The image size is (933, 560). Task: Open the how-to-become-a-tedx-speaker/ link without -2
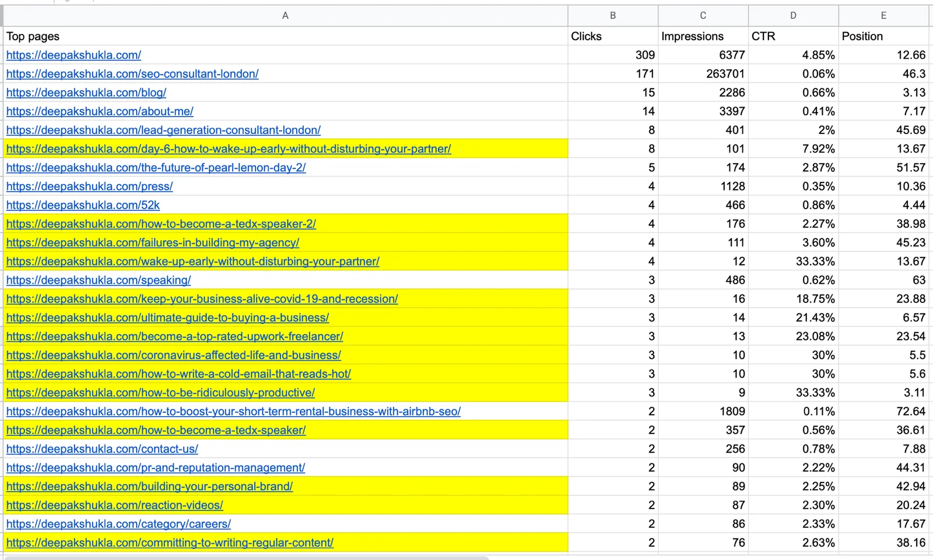click(156, 430)
